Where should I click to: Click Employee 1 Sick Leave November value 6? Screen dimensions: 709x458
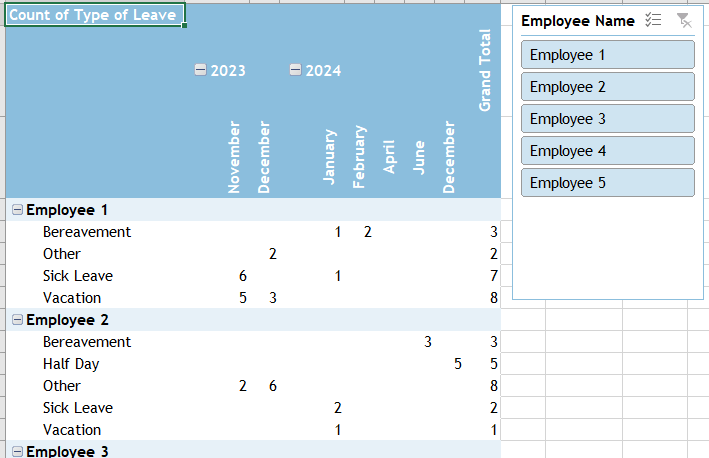[243, 276]
